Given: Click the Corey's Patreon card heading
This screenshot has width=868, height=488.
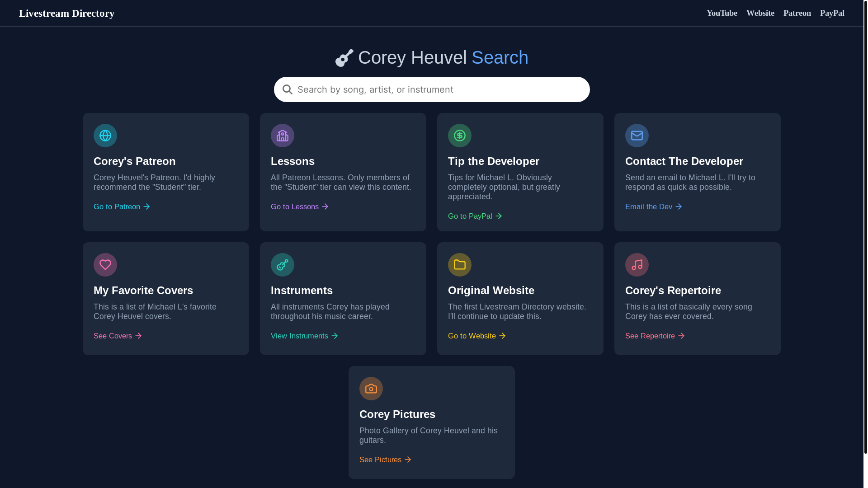Looking at the screenshot, I should [135, 161].
